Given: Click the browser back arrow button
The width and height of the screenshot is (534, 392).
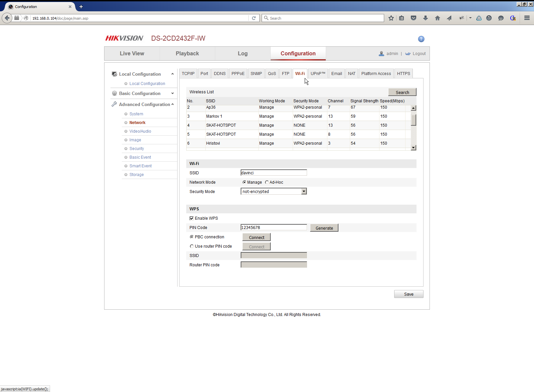Looking at the screenshot, I should point(7,18).
